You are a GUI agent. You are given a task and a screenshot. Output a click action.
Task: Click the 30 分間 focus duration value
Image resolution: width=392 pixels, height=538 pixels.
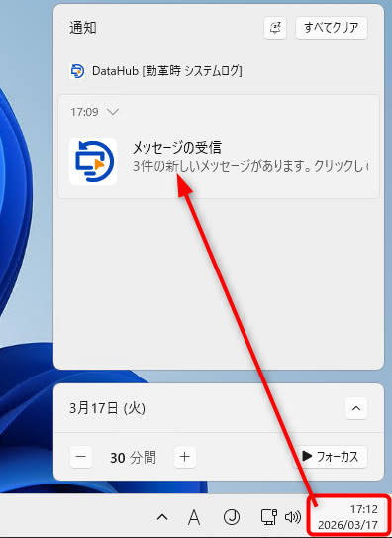click(x=133, y=458)
